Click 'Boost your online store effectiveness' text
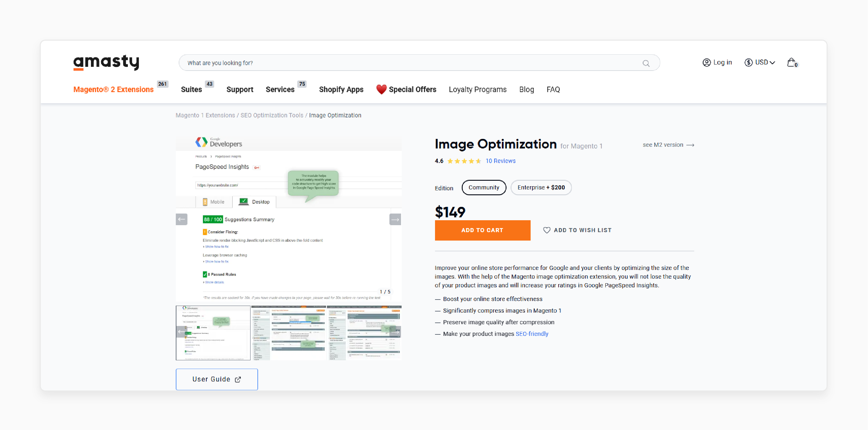This screenshot has height=430, width=868. click(x=493, y=299)
